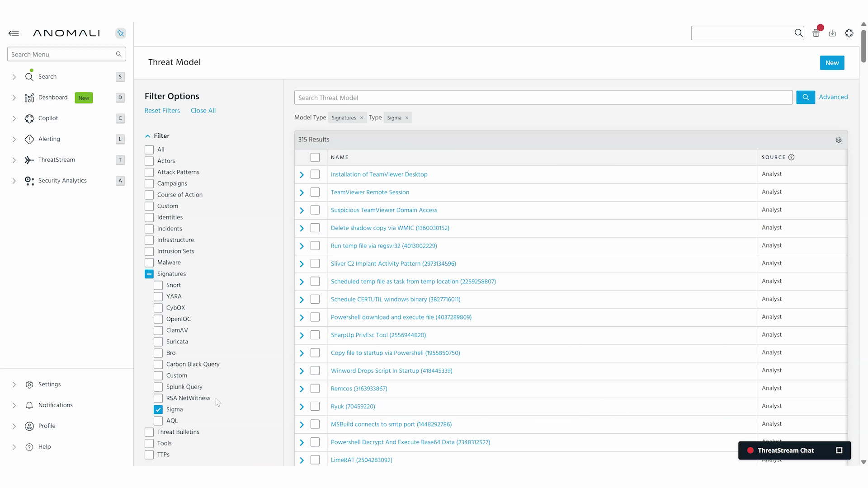Open Security Analytics in sidebar

pos(62,180)
